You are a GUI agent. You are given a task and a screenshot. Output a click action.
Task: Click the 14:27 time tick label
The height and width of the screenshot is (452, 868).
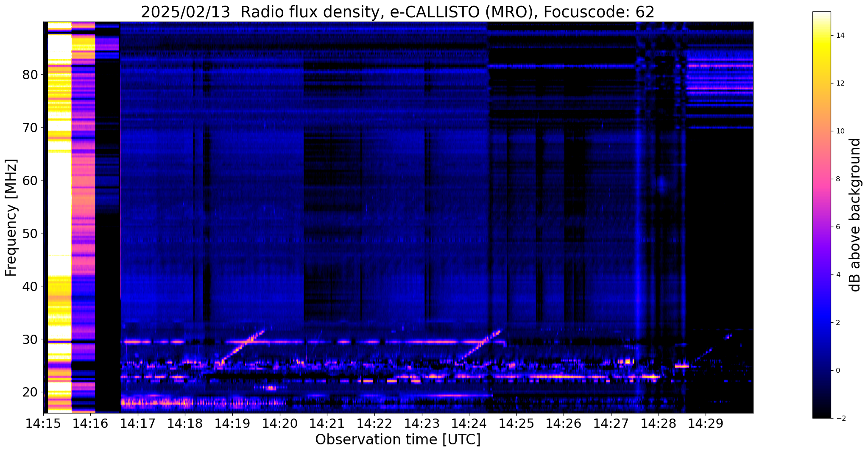[x=611, y=424]
